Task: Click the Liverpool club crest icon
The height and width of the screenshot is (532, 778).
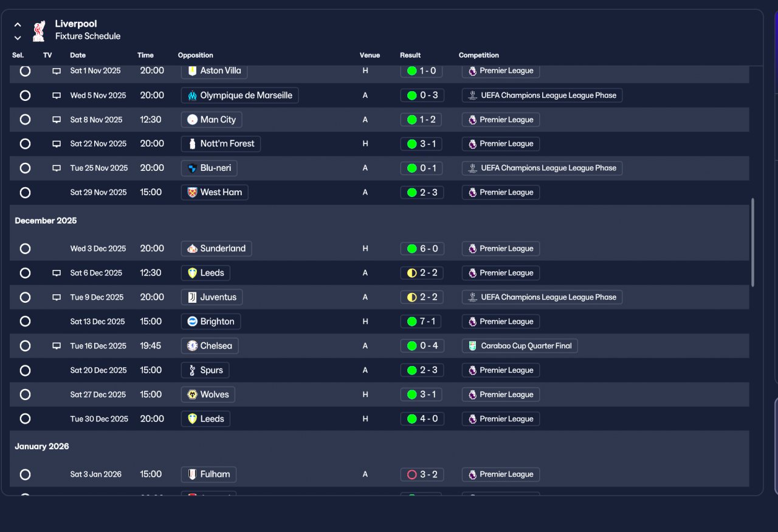Action: tap(39, 30)
